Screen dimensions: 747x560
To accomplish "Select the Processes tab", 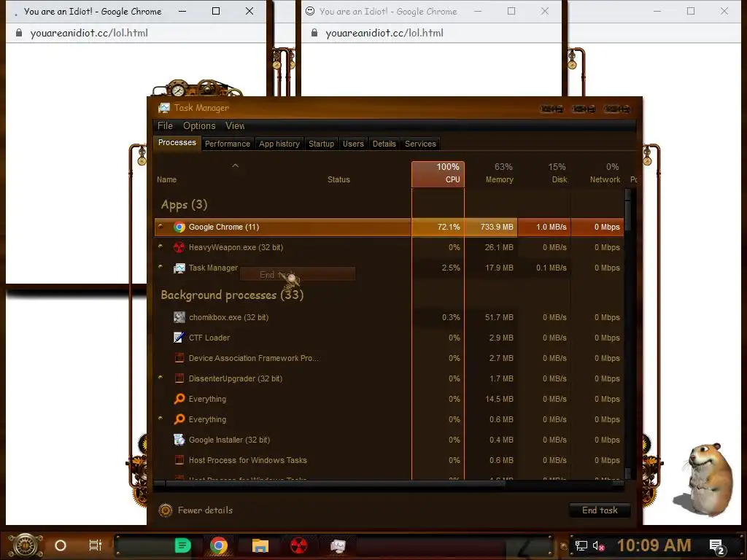I will [177, 143].
